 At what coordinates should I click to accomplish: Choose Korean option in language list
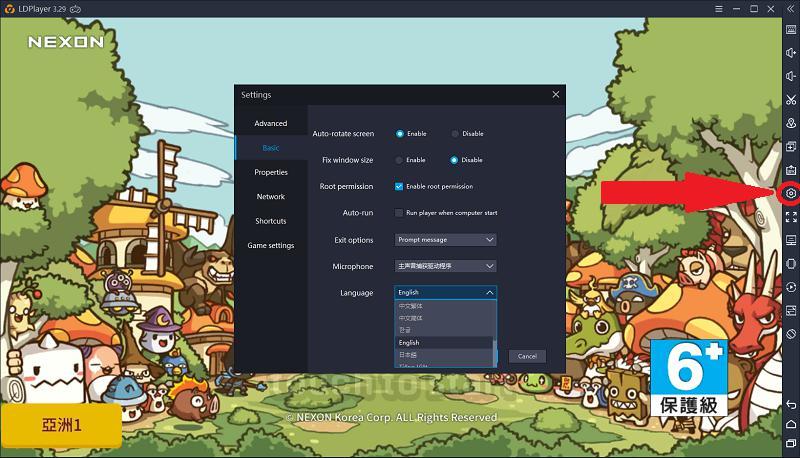click(x=443, y=330)
